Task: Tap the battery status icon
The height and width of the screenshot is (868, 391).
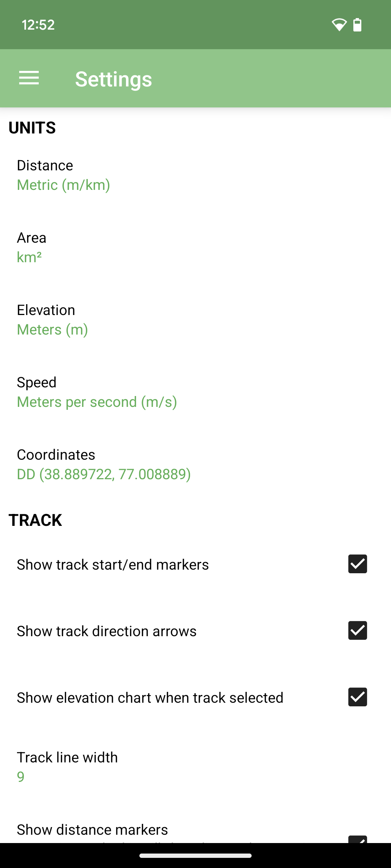Action: tap(358, 24)
